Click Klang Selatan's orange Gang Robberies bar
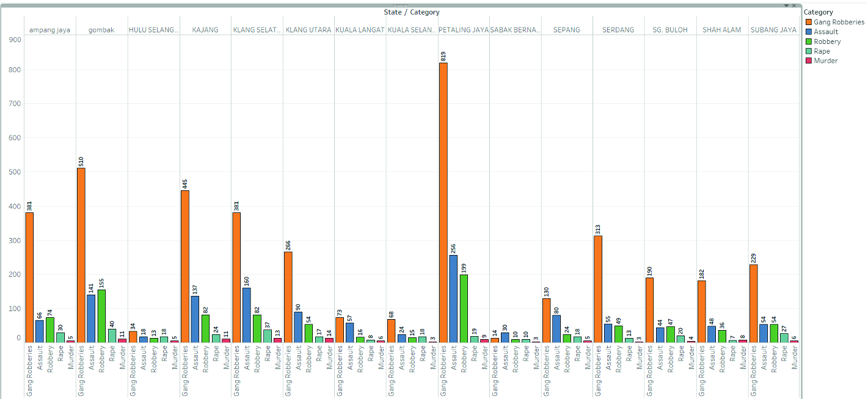The image size is (868, 399). click(236, 278)
